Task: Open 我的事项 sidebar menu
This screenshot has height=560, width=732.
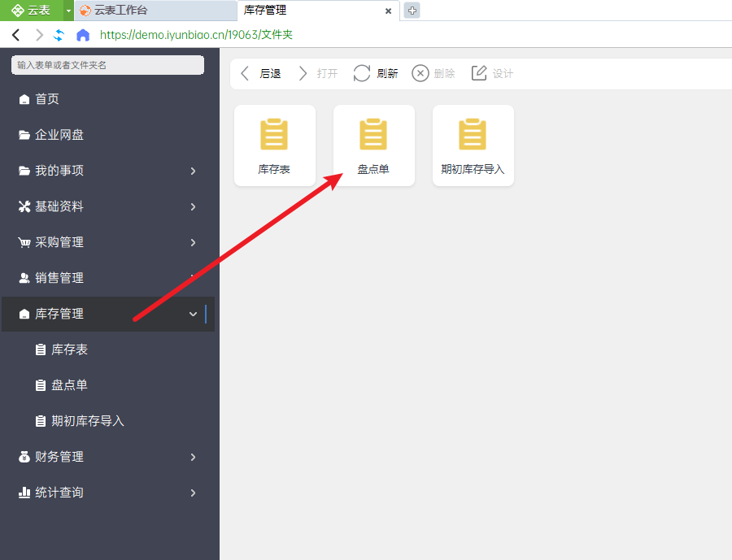Action: [108, 171]
